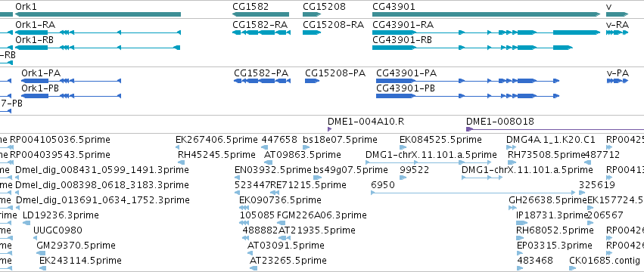644x272 pixels.
Task: Select the CG1582-PA protein glyph
Action: pos(262,80)
